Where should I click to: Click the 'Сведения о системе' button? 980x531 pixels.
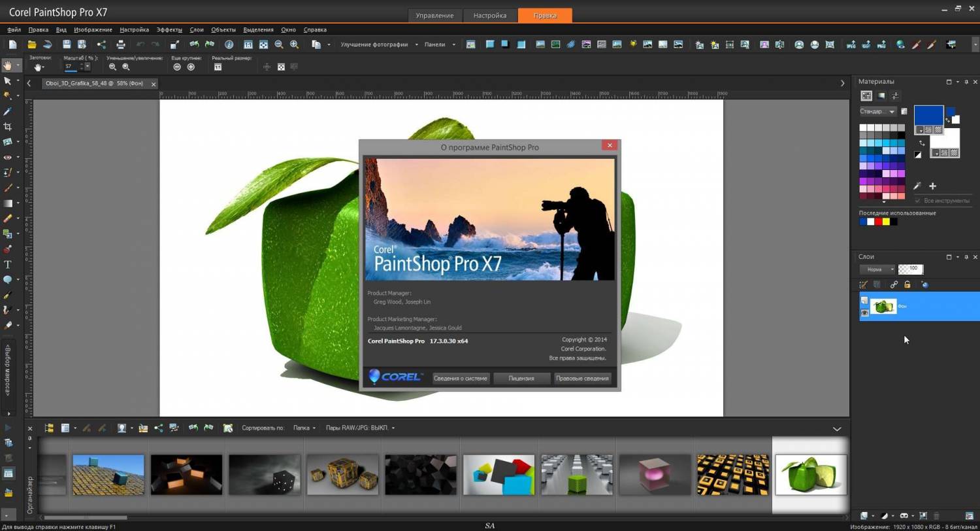pyautogui.click(x=461, y=378)
